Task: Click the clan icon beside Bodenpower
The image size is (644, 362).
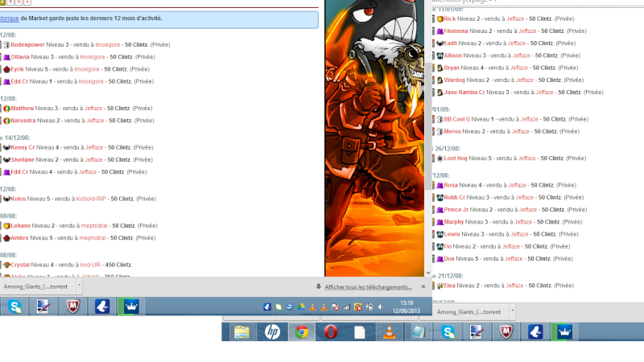Action: (6, 45)
